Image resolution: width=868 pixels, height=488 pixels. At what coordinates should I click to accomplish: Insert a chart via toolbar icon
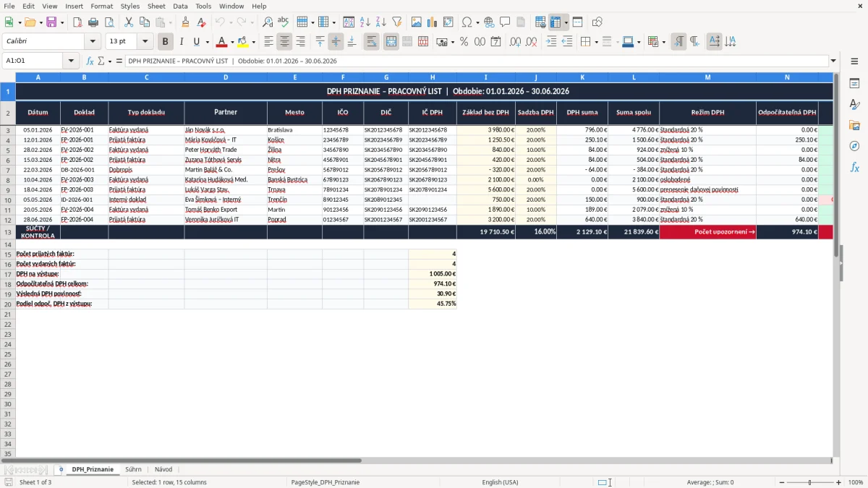click(x=433, y=22)
